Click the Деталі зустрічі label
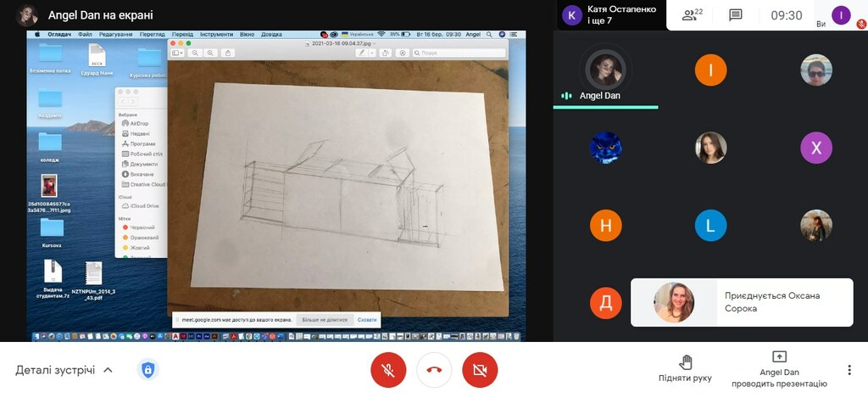 (x=55, y=370)
